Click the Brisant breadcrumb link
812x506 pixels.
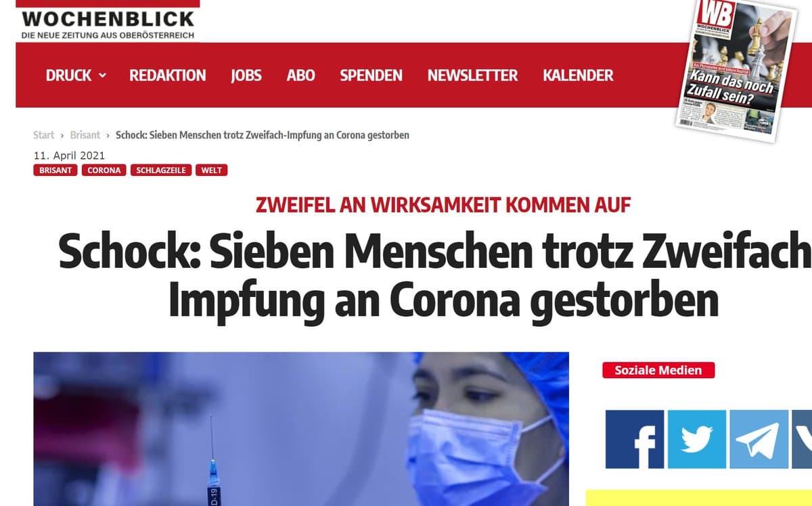[x=85, y=135]
